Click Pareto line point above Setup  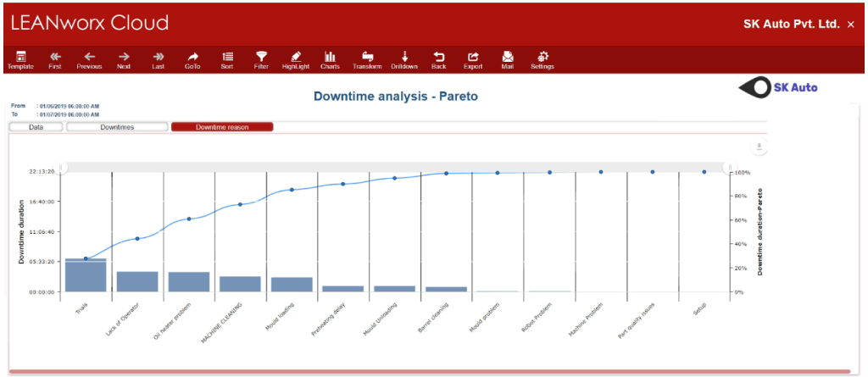(x=704, y=172)
